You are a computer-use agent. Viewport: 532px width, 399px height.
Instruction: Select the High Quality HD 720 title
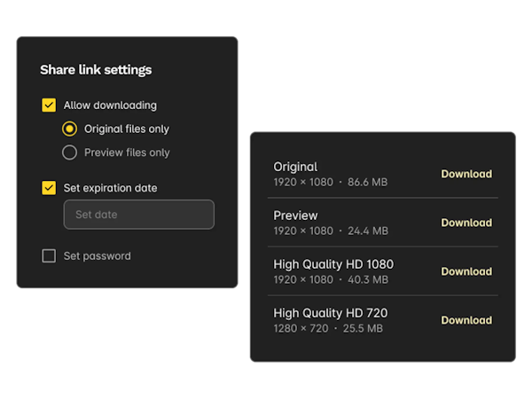click(330, 313)
